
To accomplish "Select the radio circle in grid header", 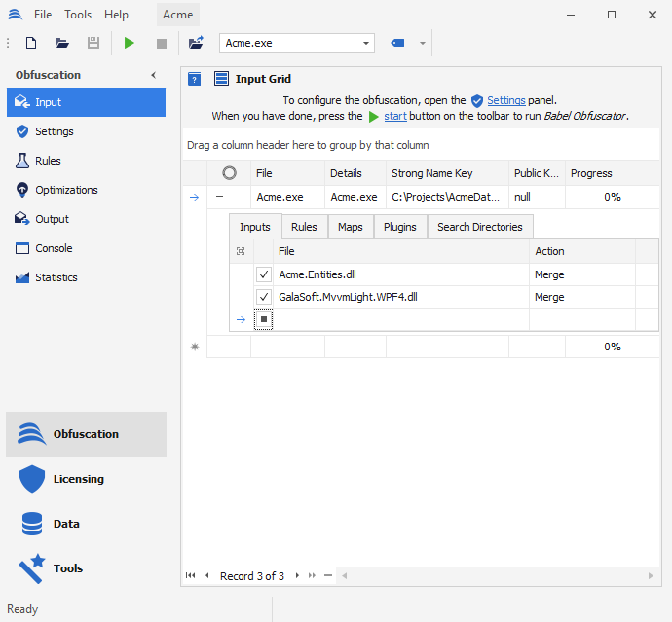I will pos(229,173).
